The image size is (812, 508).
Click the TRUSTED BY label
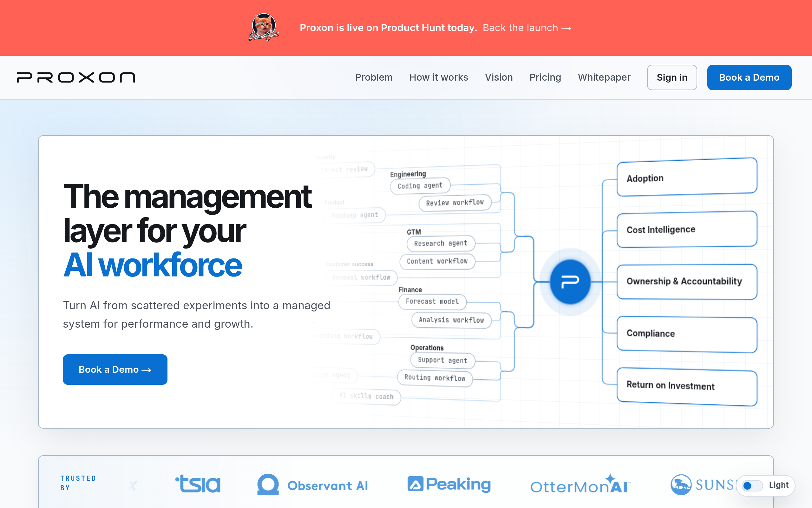click(78, 483)
